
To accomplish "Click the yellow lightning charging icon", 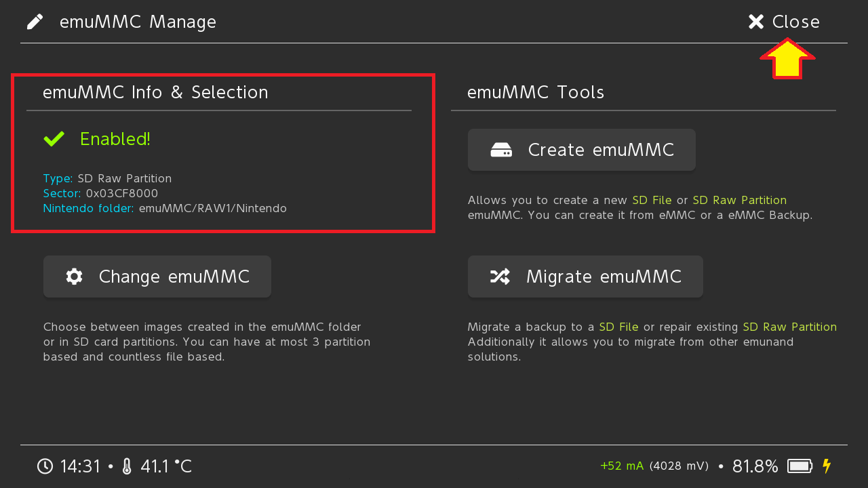I will [x=826, y=466].
